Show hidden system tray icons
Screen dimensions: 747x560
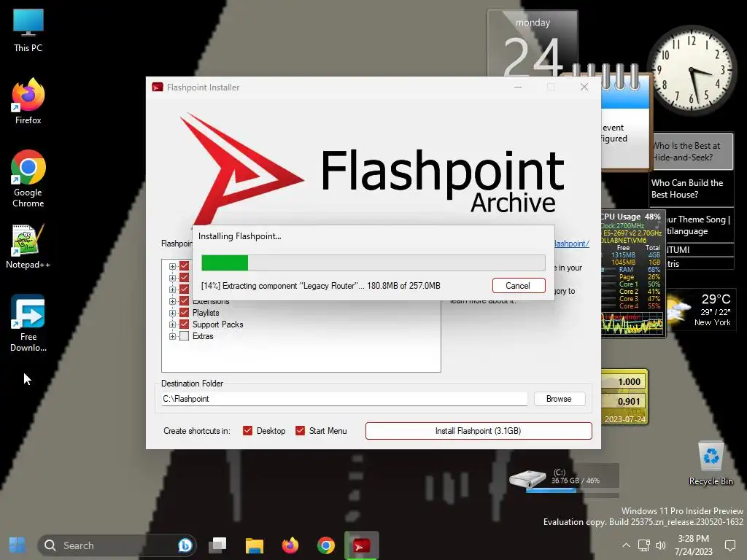(x=626, y=545)
